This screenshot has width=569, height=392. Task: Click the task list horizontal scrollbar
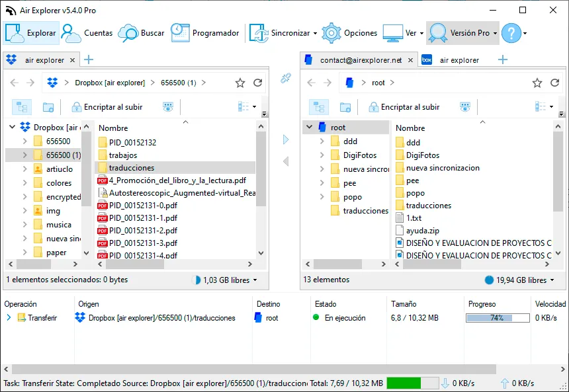coord(254,369)
